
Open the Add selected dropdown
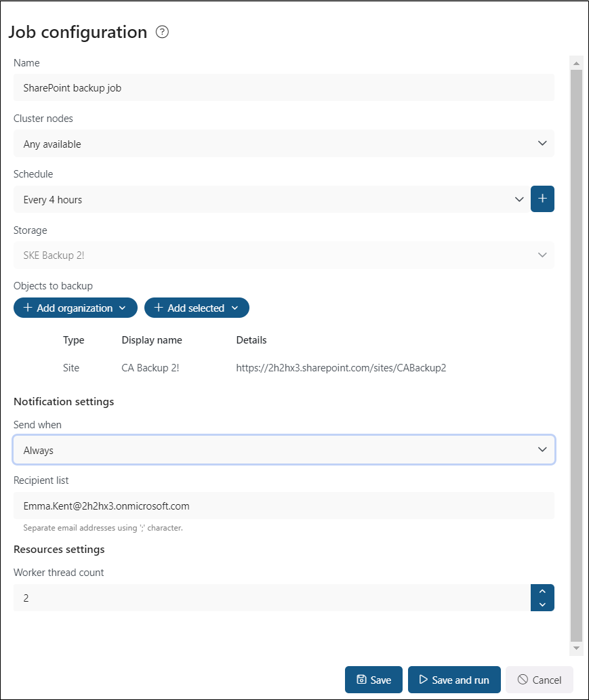[x=197, y=308]
